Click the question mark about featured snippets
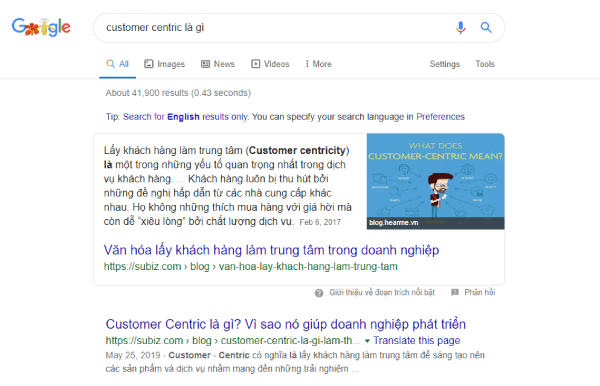Viewport: 600px width, 386px height. 319,293
